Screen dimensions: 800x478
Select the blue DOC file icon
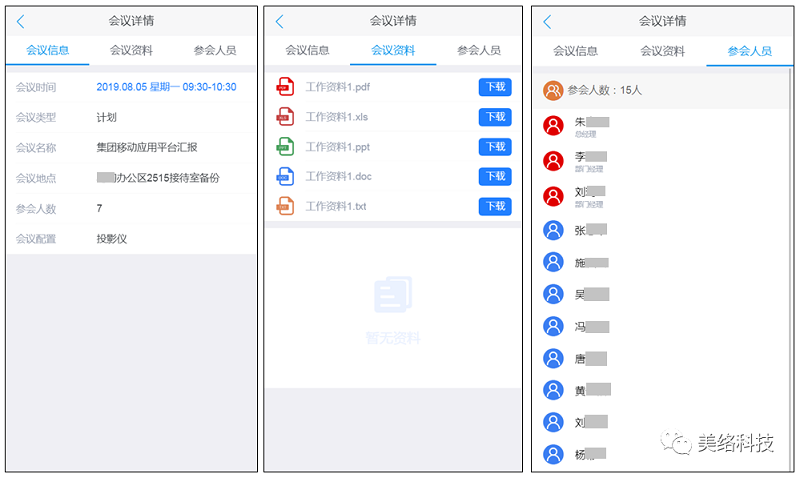pyautogui.click(x=285, y=177)
